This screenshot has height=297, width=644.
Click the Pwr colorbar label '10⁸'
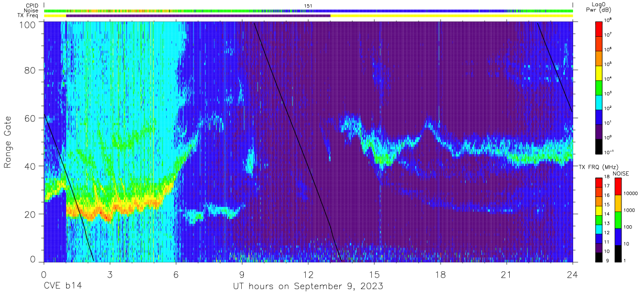[x=608, y=20]
